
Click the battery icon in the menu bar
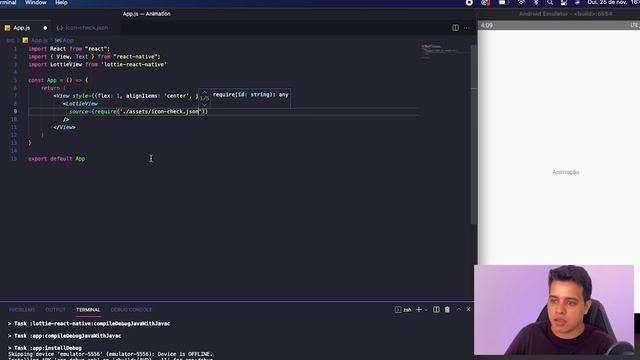(503, 3)
